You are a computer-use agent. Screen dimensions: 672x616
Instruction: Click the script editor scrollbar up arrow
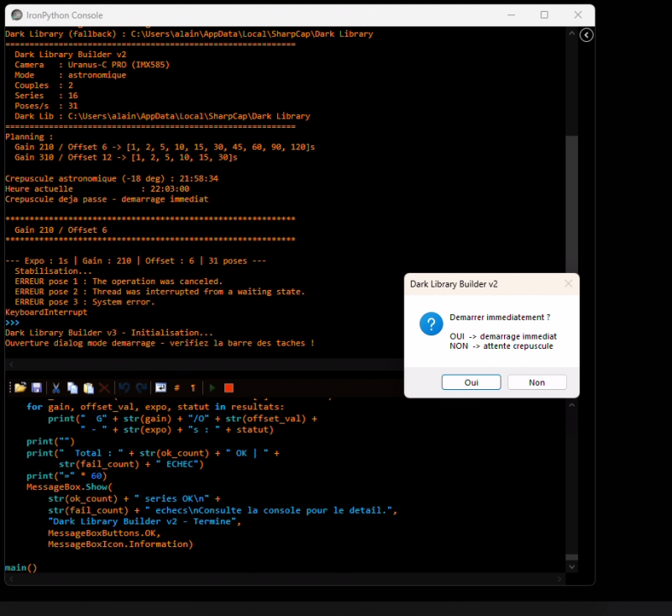point(571,405)
